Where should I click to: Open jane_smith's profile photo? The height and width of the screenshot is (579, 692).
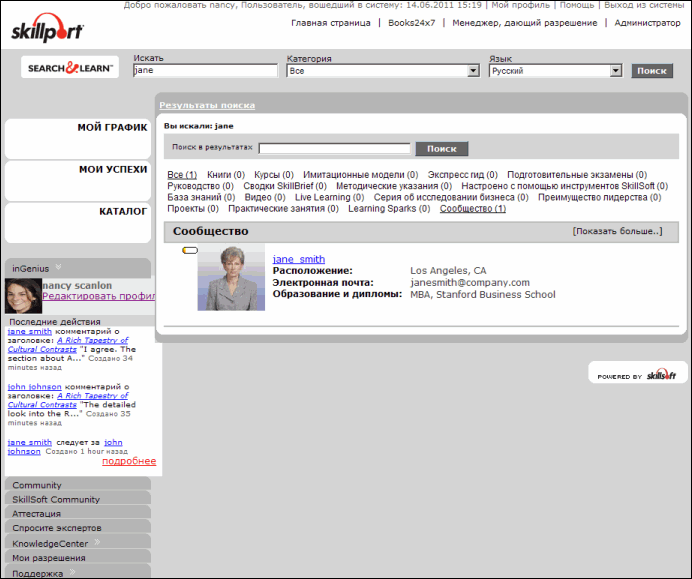point(231,277)
